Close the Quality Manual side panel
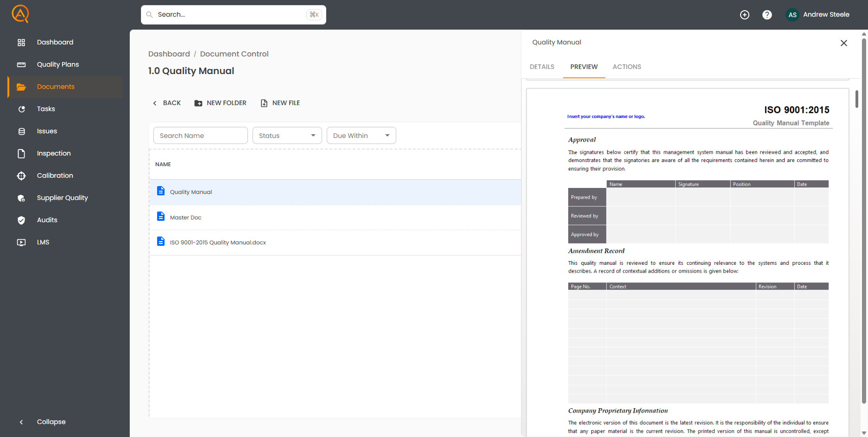 844,43
